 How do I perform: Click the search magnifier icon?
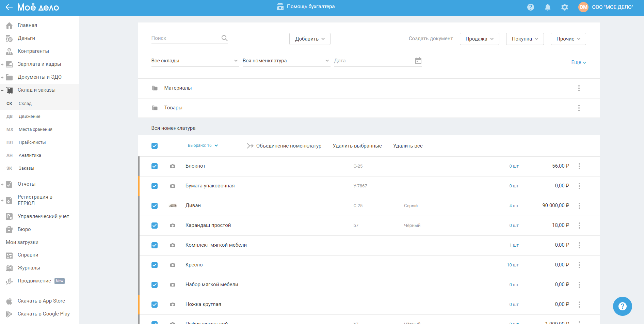[224, 38]
